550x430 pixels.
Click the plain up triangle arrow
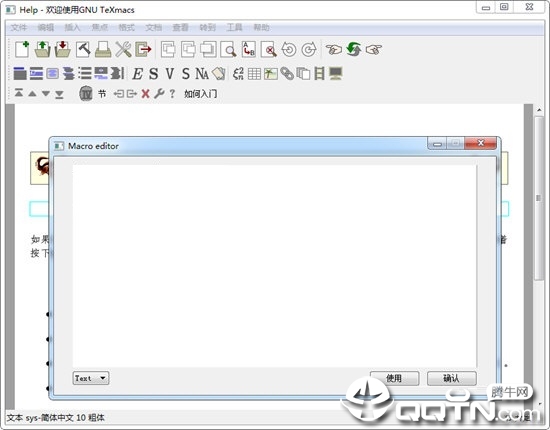pos(32,94)
